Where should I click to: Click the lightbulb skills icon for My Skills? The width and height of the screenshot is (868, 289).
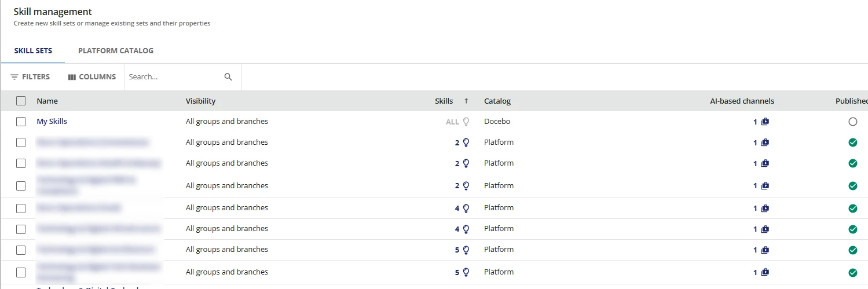(x=466, y=122)
